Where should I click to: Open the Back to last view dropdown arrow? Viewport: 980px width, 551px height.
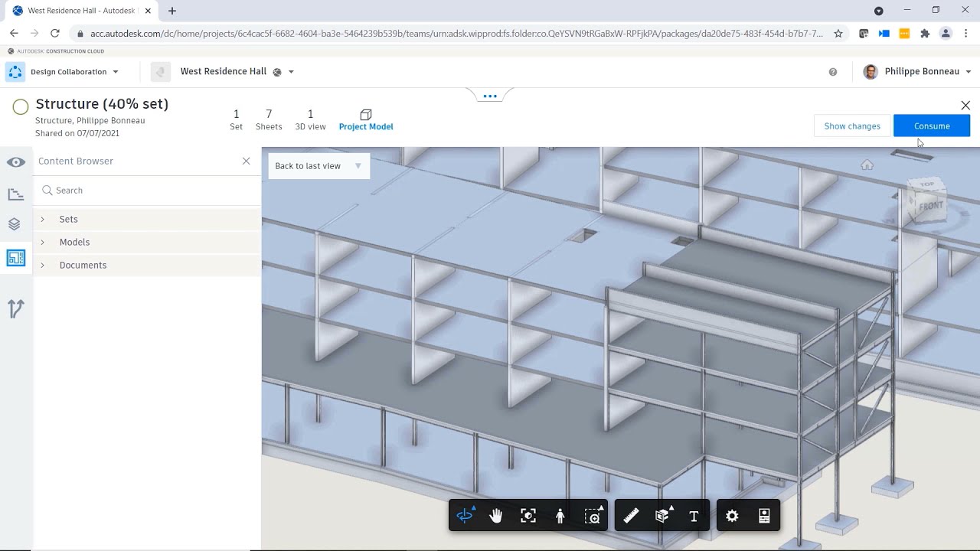click(358, 166)
